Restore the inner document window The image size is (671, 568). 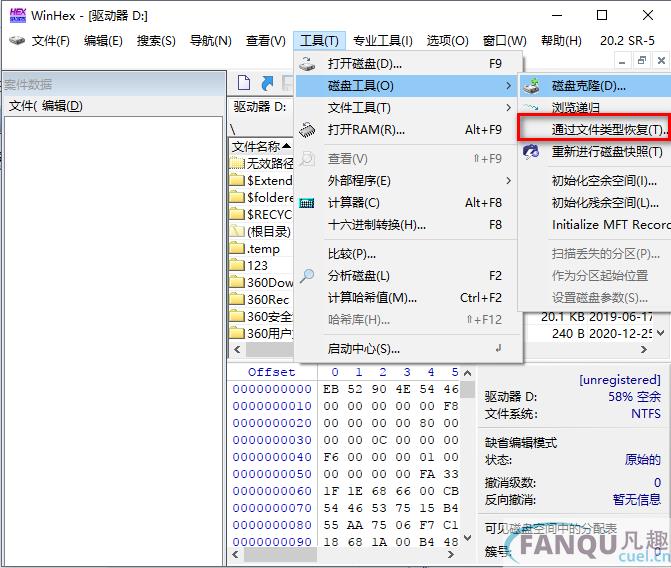tap(641, 60)
